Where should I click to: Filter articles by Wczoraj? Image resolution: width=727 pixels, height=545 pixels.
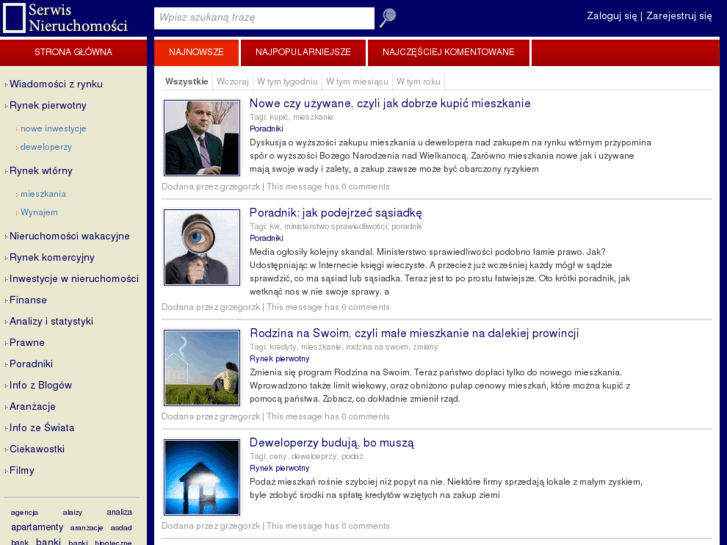(x=232, y=81)
